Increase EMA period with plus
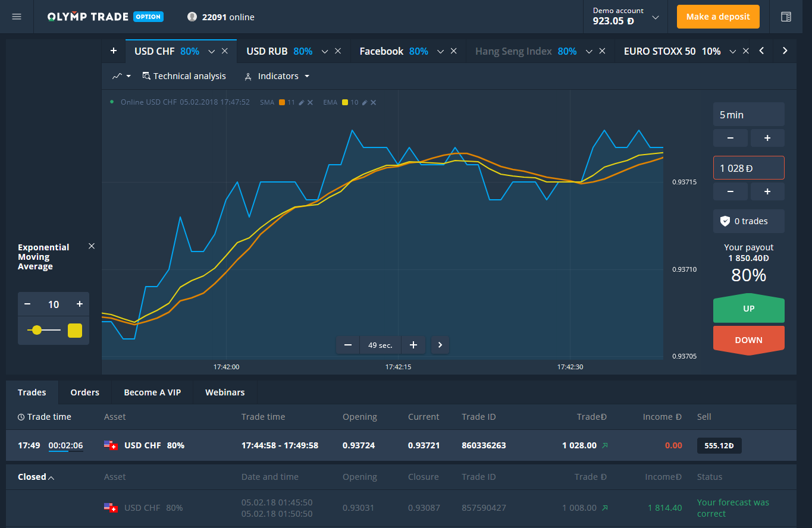The image size is (812, 528). point(80,304)
